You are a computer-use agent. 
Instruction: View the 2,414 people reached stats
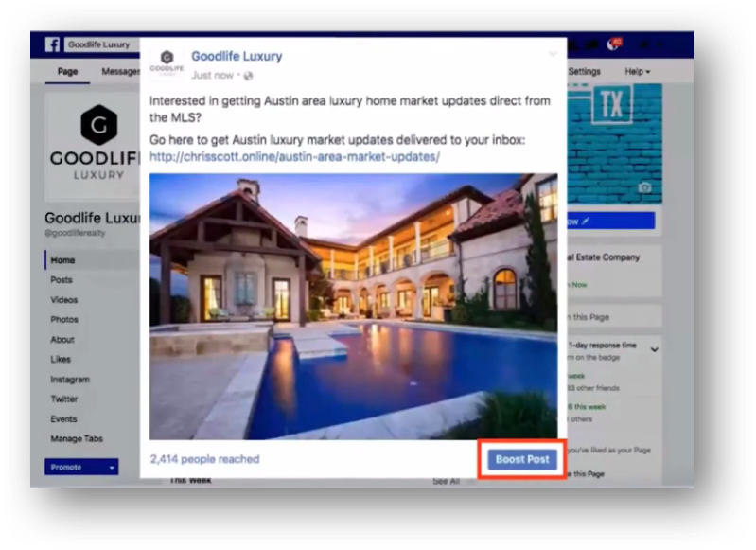click(204, 459)
